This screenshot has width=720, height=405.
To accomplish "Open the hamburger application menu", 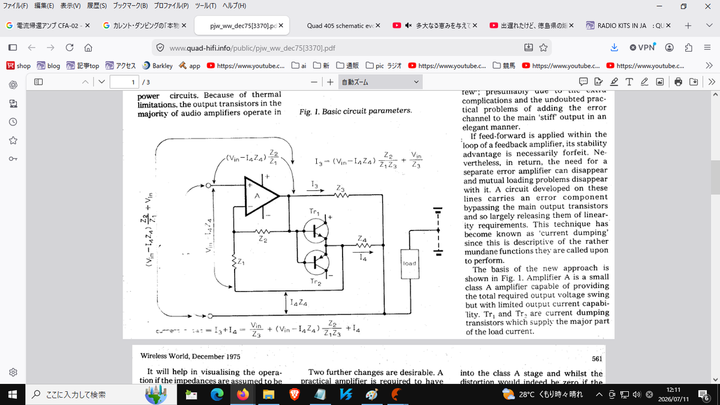I will (707, 48).
